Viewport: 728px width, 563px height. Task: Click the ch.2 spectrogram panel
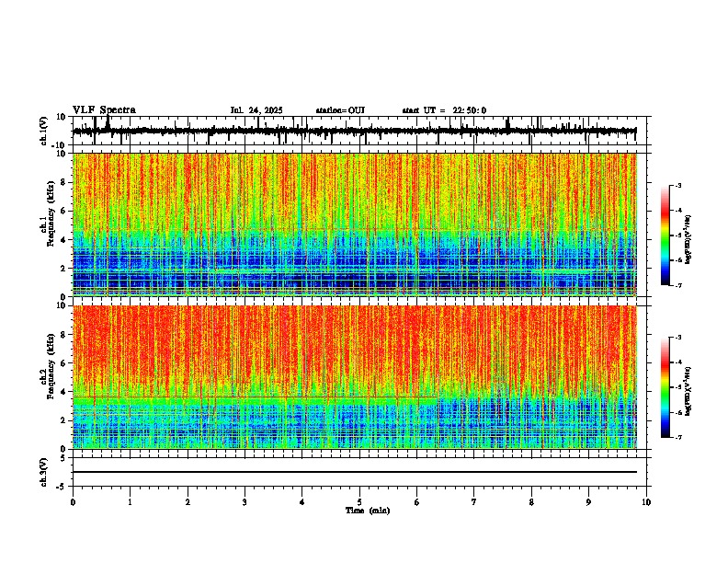pos(355,377)
